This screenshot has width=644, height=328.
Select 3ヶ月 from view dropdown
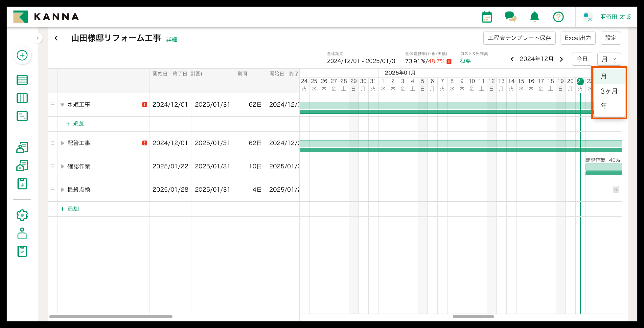(609, 91)
